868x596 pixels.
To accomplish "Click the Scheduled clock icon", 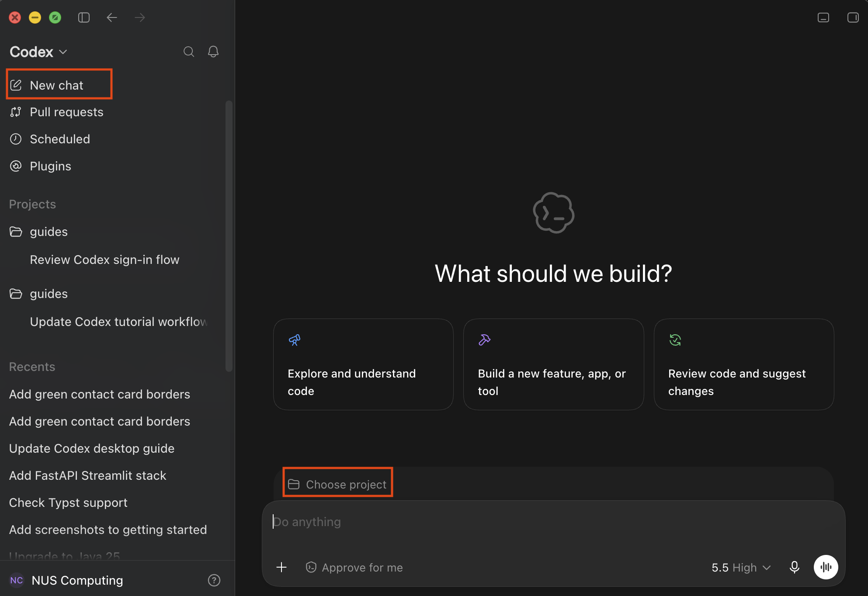I will [16, 139].
